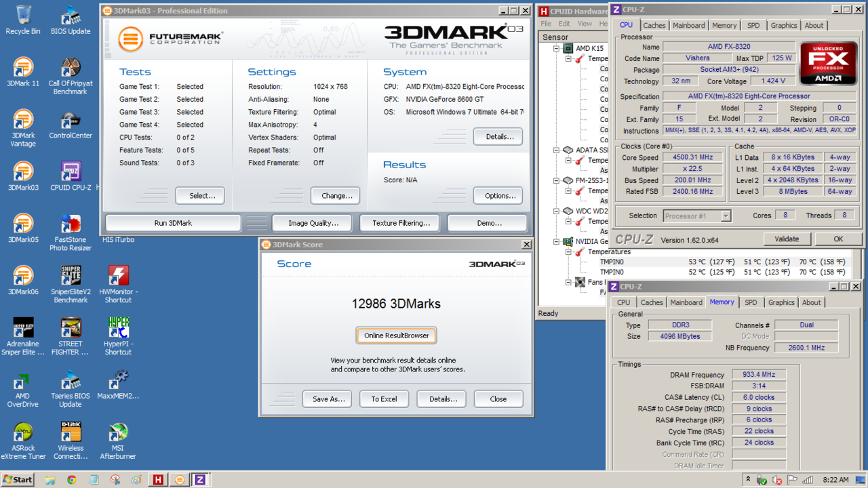
Task: Collapse Temperatures under NVIDIA node
Action: pyautogui.click(x=569, y=252)
